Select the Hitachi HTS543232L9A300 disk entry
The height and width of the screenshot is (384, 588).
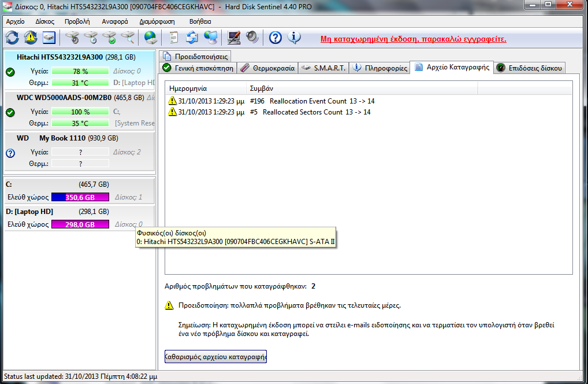79,70
